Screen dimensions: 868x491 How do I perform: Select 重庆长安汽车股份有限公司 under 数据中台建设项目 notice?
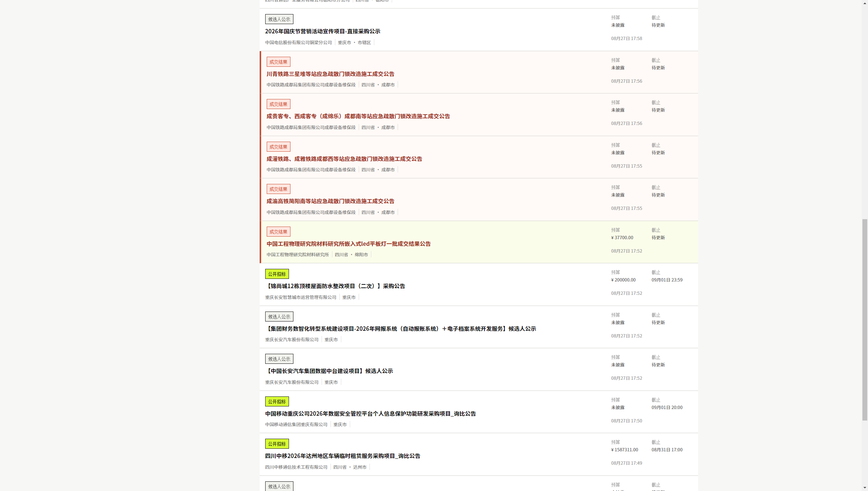pos(292,382)
